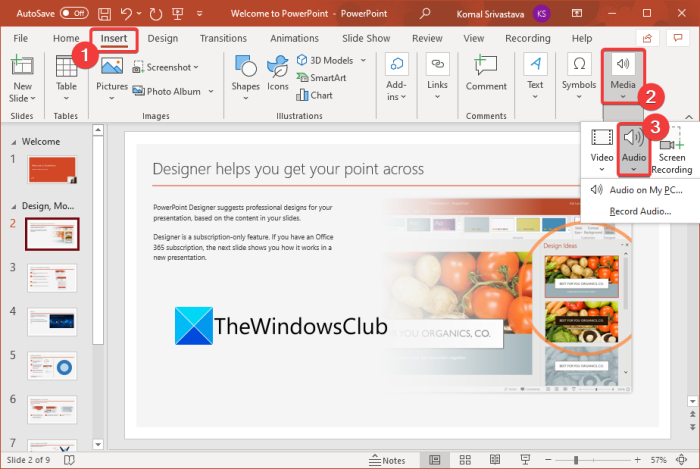Collapse the Welcome section

click(14, 142)
